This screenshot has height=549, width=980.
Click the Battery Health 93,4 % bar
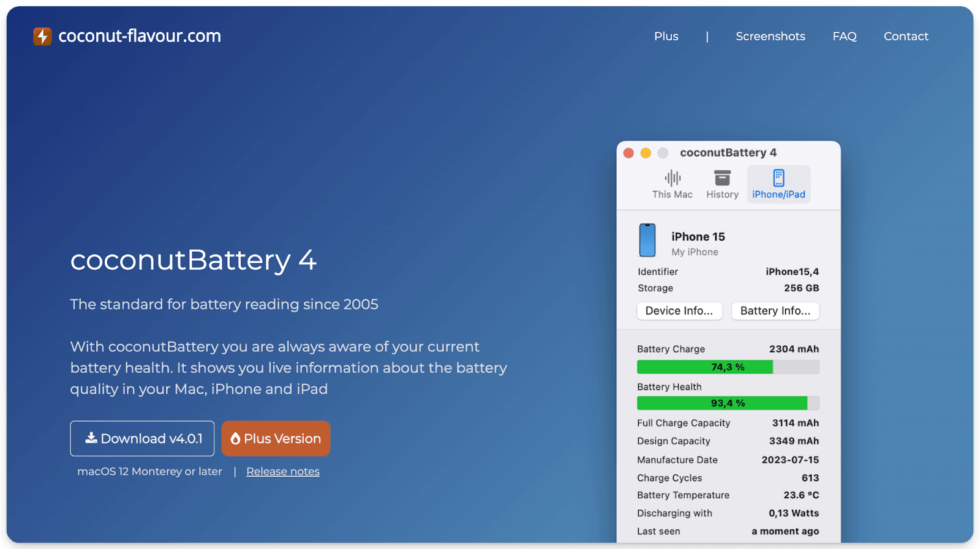(728, 403)
